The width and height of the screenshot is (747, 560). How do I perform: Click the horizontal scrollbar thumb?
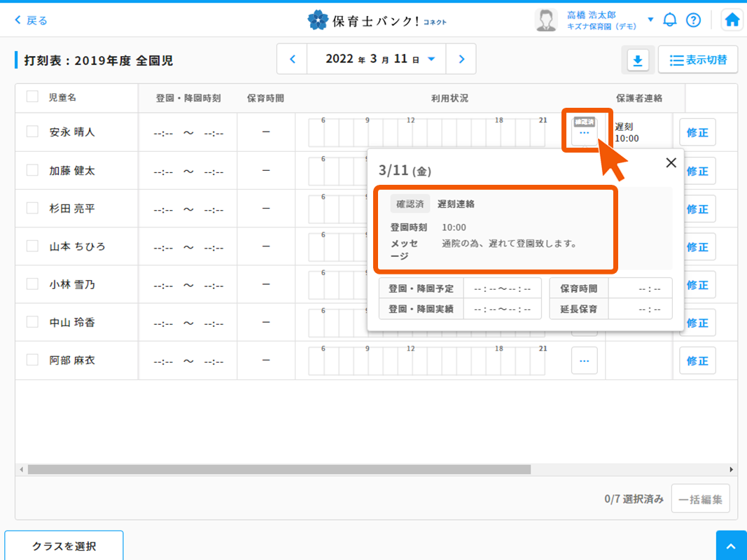tap(279, 469)
